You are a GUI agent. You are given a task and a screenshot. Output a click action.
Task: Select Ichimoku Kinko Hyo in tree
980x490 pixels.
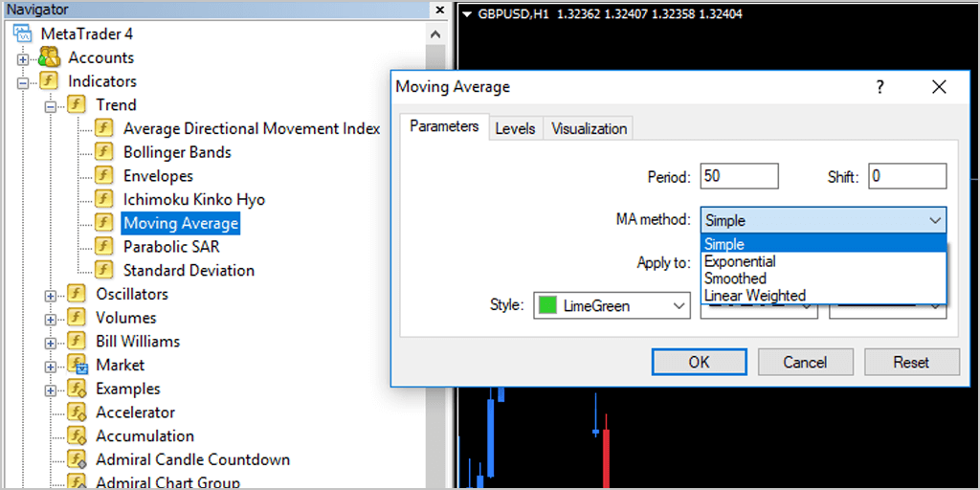[194, 200]
